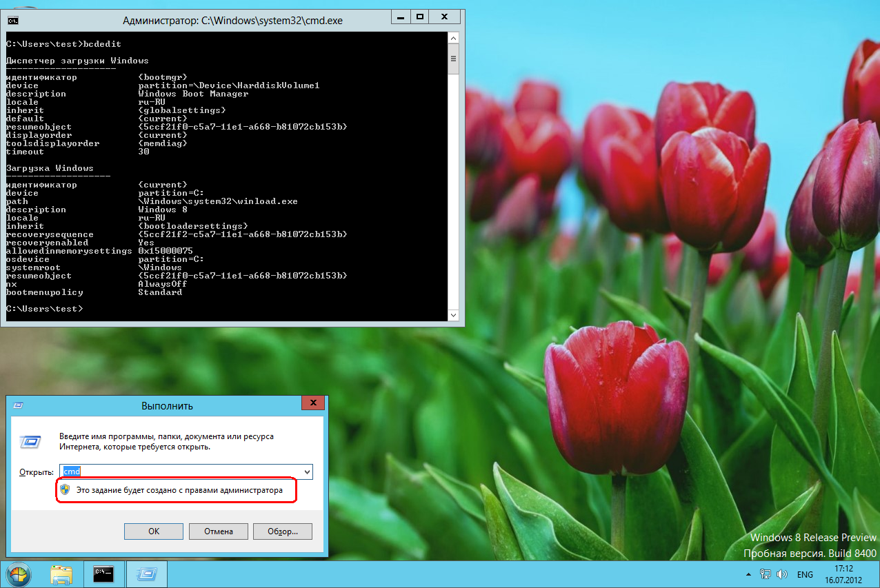Show hidden tray icons arrow
This screenshot has height=588, width=880.
(x=749, y=574)
